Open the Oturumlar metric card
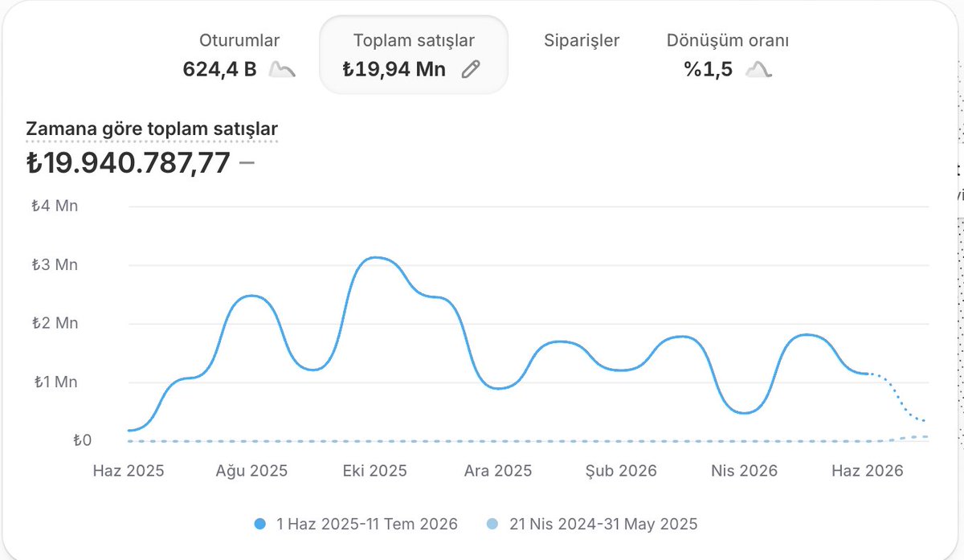This screenshot has height=560, width=964. click(239, 55)
